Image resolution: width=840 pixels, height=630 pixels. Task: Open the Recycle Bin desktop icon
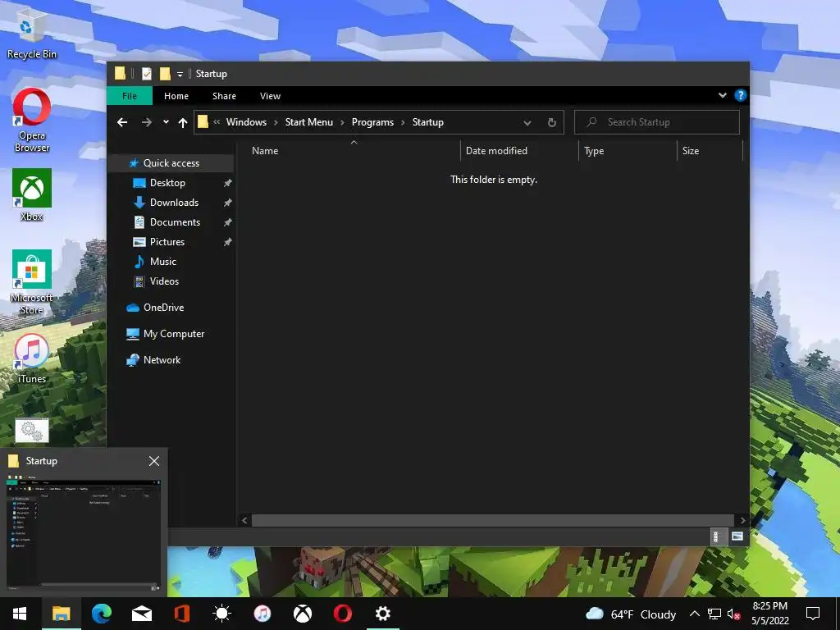(32, 33)
